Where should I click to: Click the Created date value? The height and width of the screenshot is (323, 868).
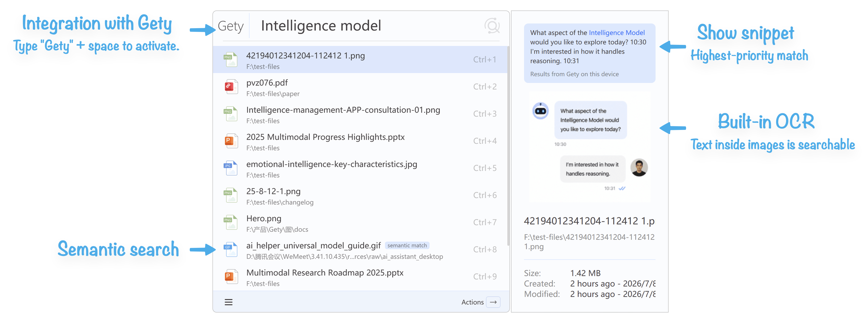613,284
